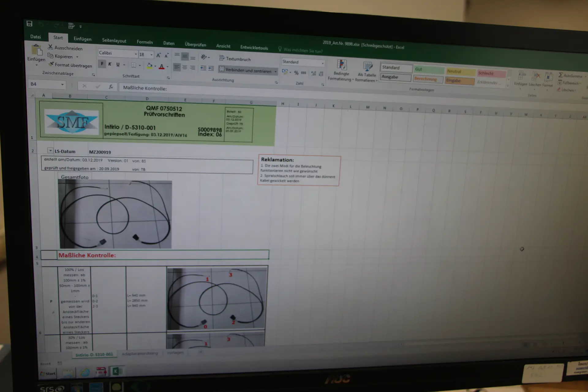
Task: Toggle middle vertical alignment
Action: pyautogui.click(x=185, y=56)
